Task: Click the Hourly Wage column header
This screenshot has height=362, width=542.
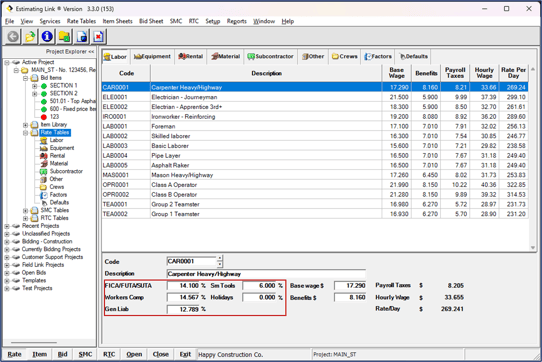Action: pyautogui.click(x=484, y=73)
